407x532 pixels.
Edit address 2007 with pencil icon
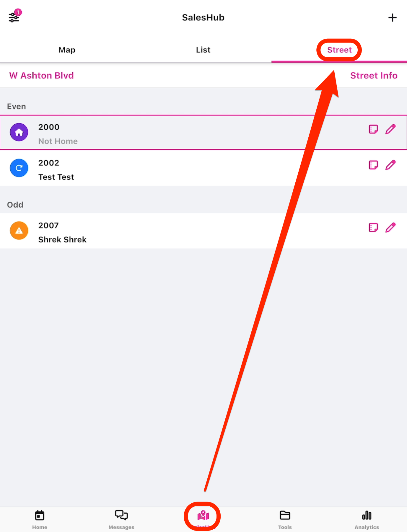coord(390,228)
